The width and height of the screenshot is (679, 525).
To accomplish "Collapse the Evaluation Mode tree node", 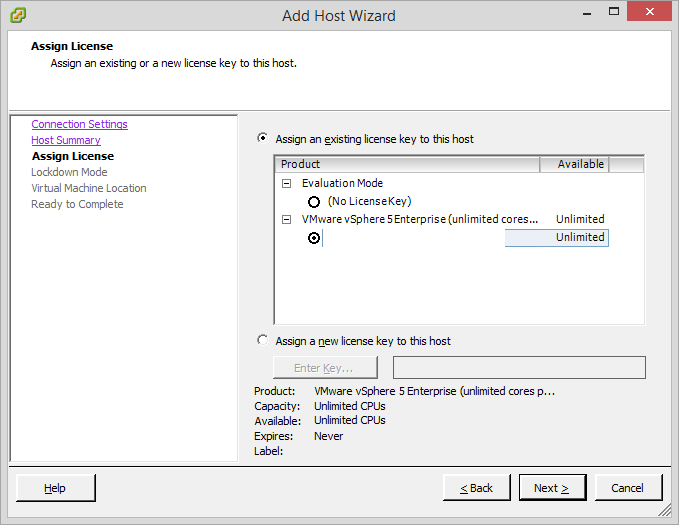I will [287, 183].
